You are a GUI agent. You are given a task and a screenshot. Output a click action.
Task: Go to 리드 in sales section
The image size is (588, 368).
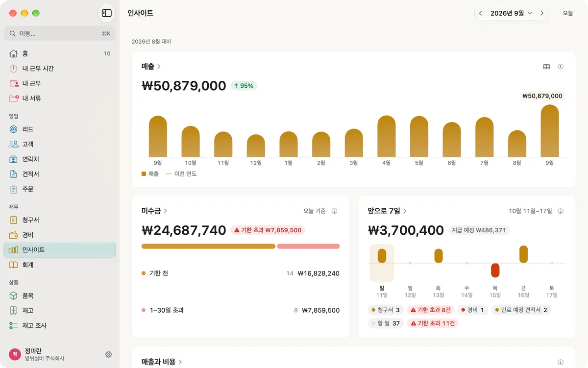point(60,129)
